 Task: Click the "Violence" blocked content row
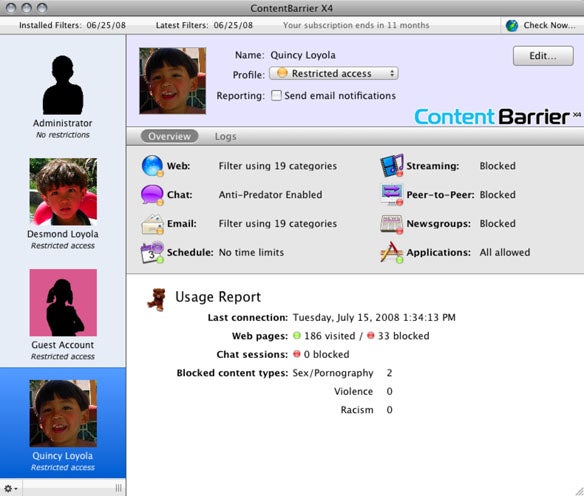tap(363, 391)
